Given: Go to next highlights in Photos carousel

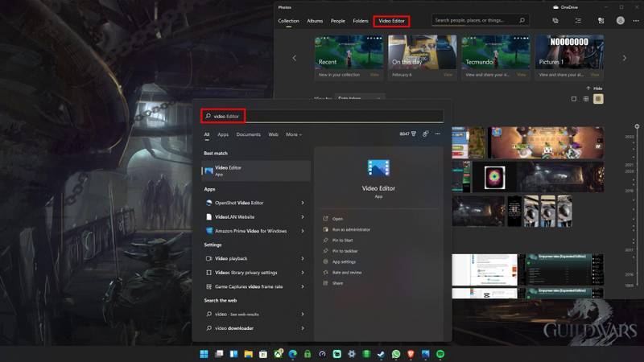Looking at the screenshot, I should click(x=625, y=58).
